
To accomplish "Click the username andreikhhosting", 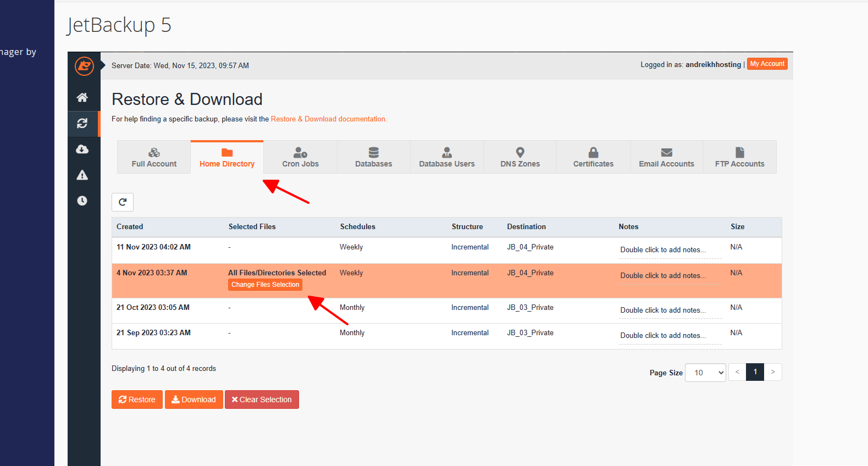I will click(x=714, y=64).
